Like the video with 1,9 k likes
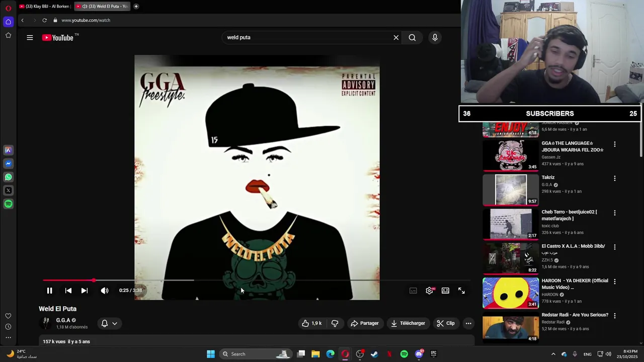Screen dimensions: 644x362 pos(311,323)
